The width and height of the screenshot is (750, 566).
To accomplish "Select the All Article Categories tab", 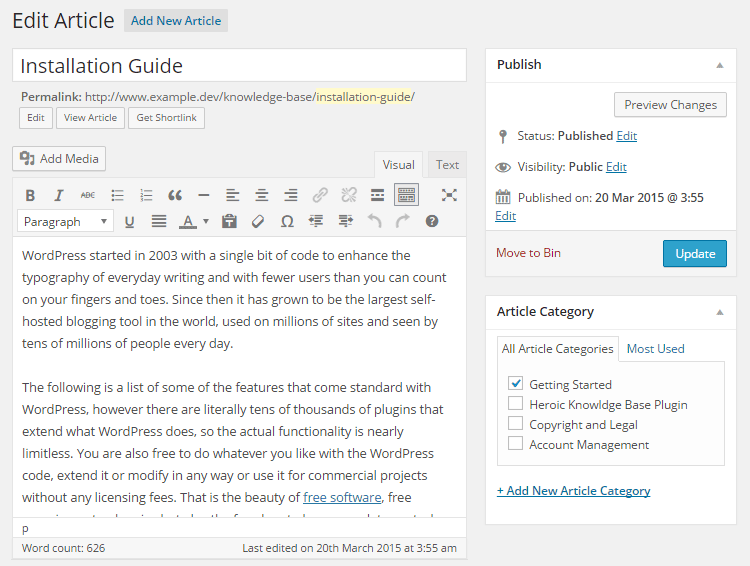I will click(558, 349).
